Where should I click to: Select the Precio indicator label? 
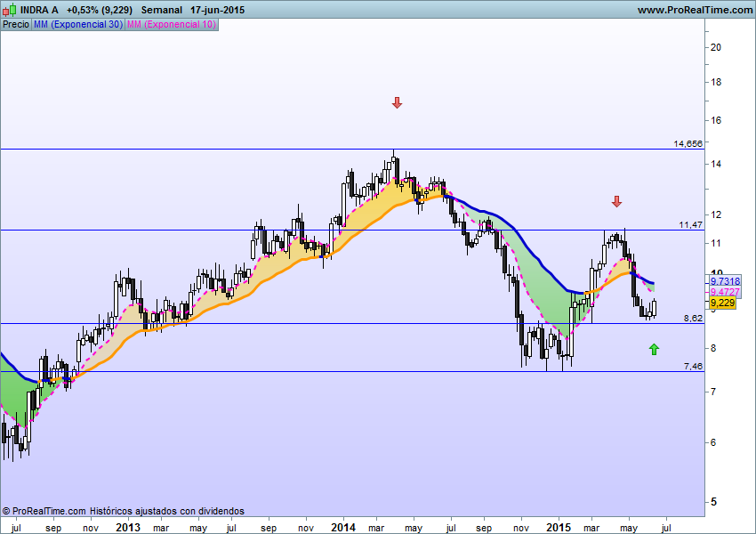coord(15,24)
